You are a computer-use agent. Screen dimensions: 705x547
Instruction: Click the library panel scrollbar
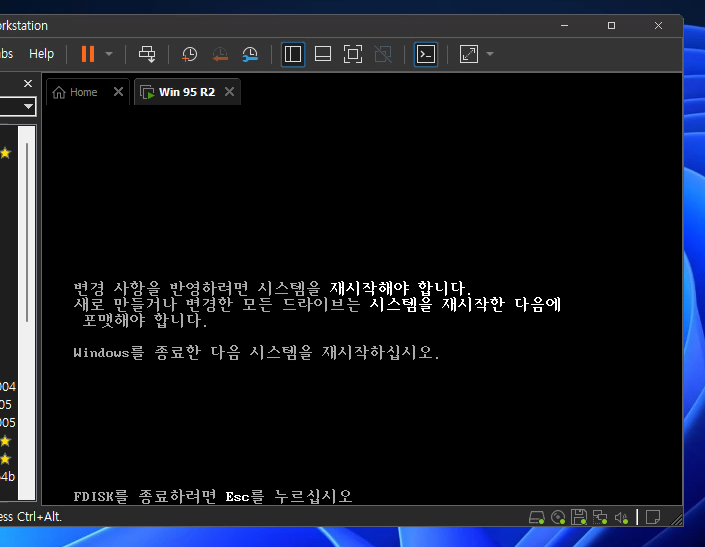pyautogui.click(x=27, y=232)
